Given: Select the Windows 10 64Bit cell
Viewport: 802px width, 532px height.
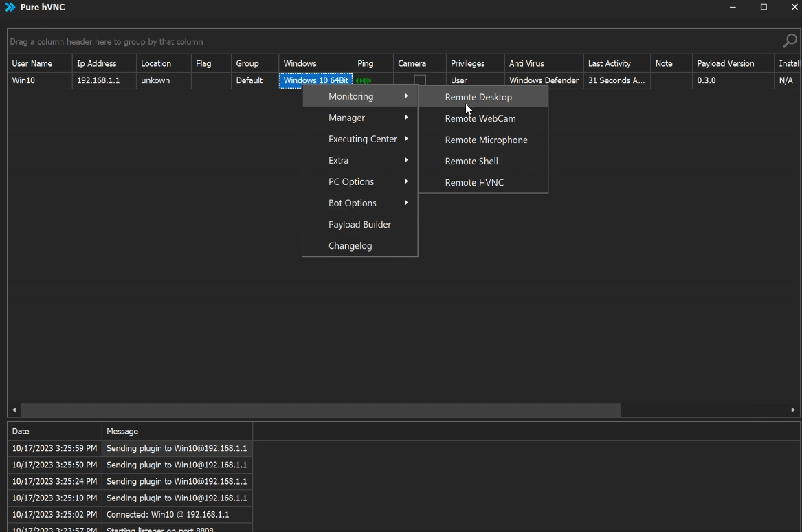Looking at the screenshot, I should [315, 80].
